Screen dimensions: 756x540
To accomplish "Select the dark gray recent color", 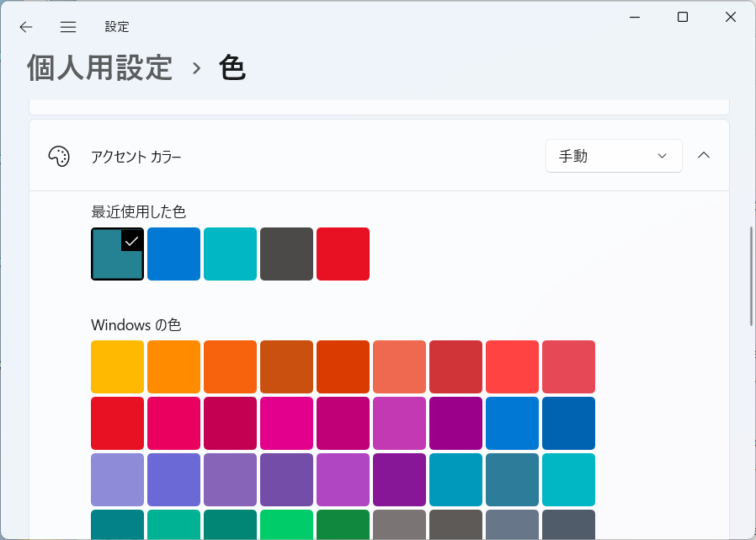I will (286, 254).
